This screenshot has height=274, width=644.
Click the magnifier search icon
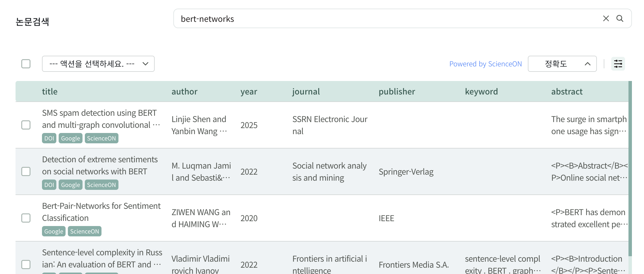[620, 19]
